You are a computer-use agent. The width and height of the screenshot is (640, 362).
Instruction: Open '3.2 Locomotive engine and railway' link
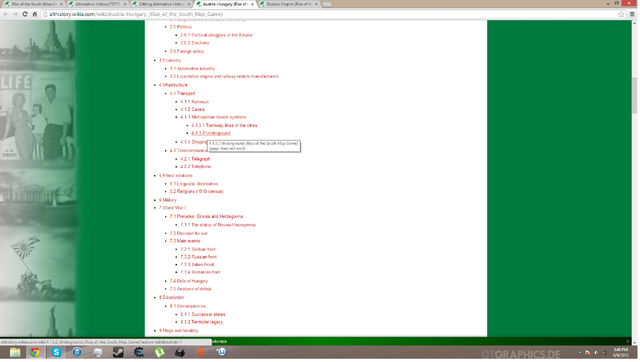(224, 76)
